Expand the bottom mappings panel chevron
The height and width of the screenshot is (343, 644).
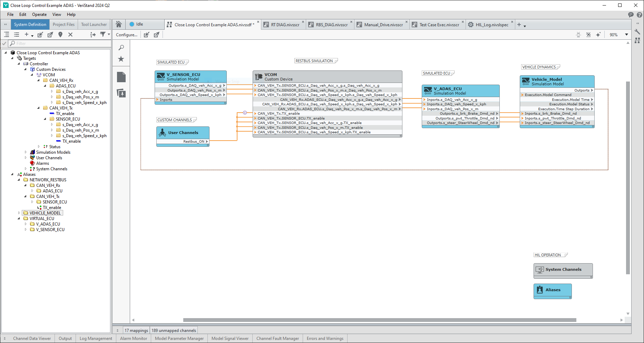coord(118,331)
